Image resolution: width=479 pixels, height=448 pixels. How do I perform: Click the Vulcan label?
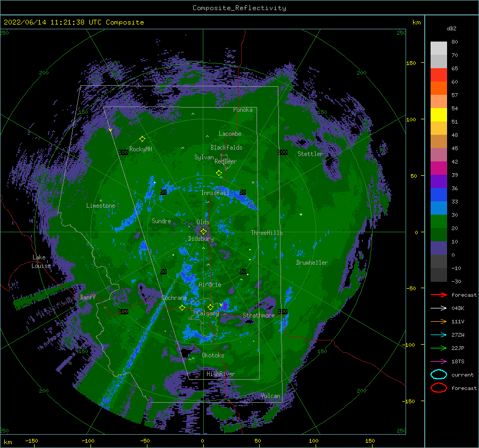click(271, 396)
